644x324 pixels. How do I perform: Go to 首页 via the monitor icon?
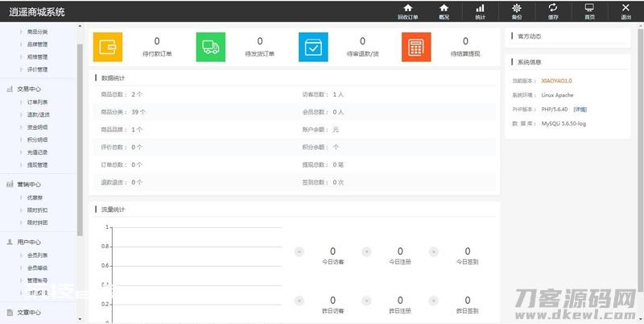coord(589,11)
